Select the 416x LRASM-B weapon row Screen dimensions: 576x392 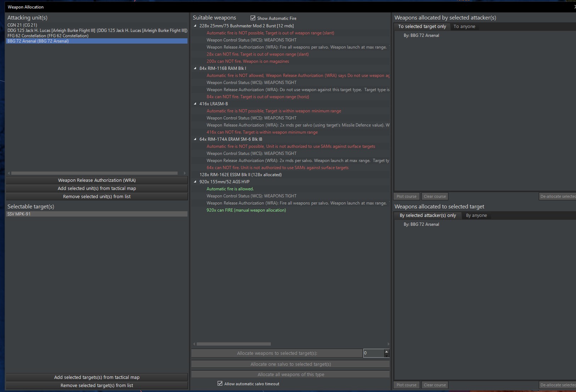point(213,104)
